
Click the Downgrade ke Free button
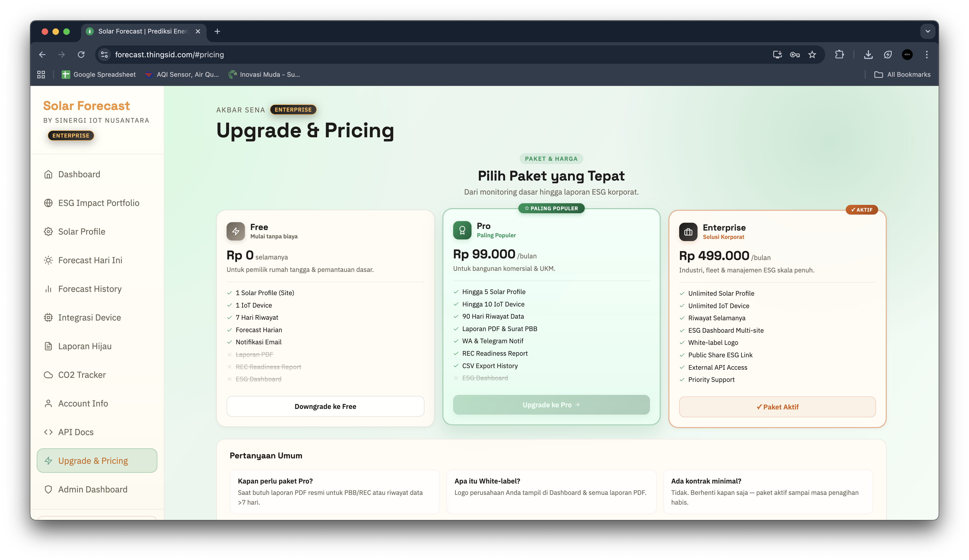click(325, 406)
